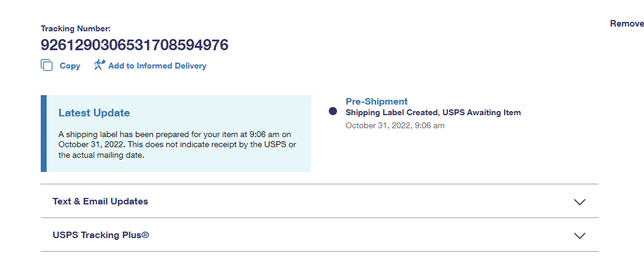The height and width of the screenshot is (257, 644).
Task: Click the dark Pre-Shipment status dot
Action: pos(333,111)
